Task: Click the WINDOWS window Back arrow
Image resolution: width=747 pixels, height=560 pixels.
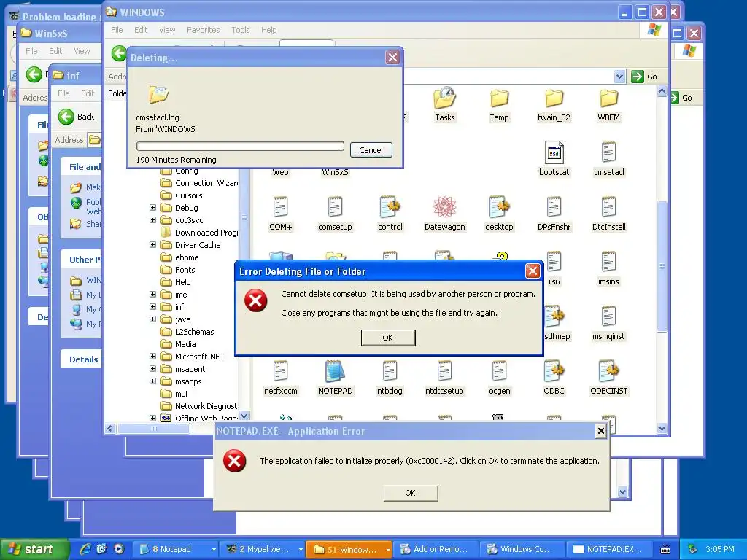Action: (x=119, y=53)
